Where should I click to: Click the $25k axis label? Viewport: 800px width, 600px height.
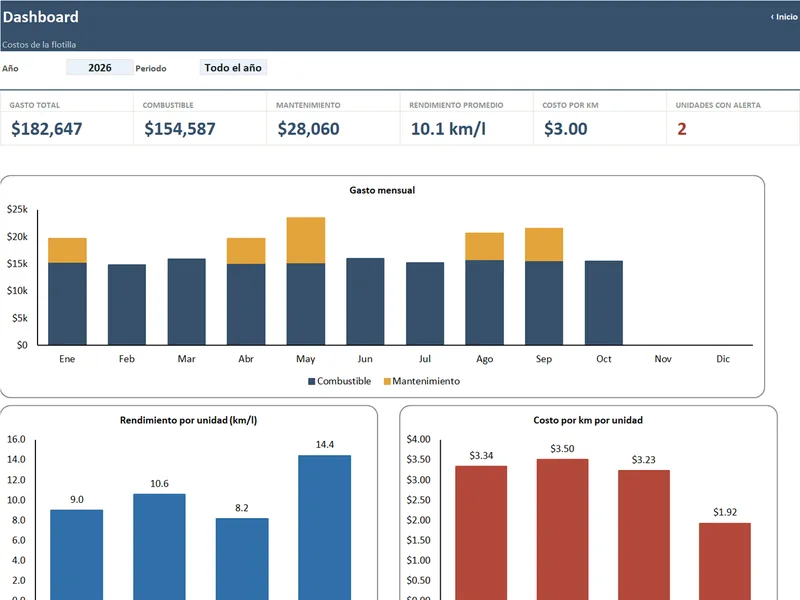17,209
